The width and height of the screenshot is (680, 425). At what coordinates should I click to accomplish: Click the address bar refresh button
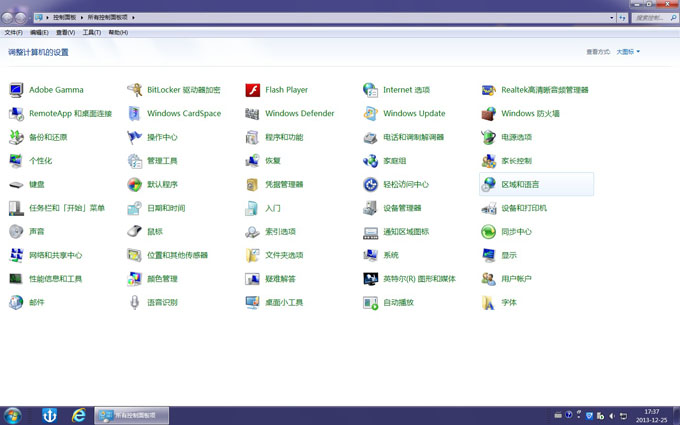point(622,18)
